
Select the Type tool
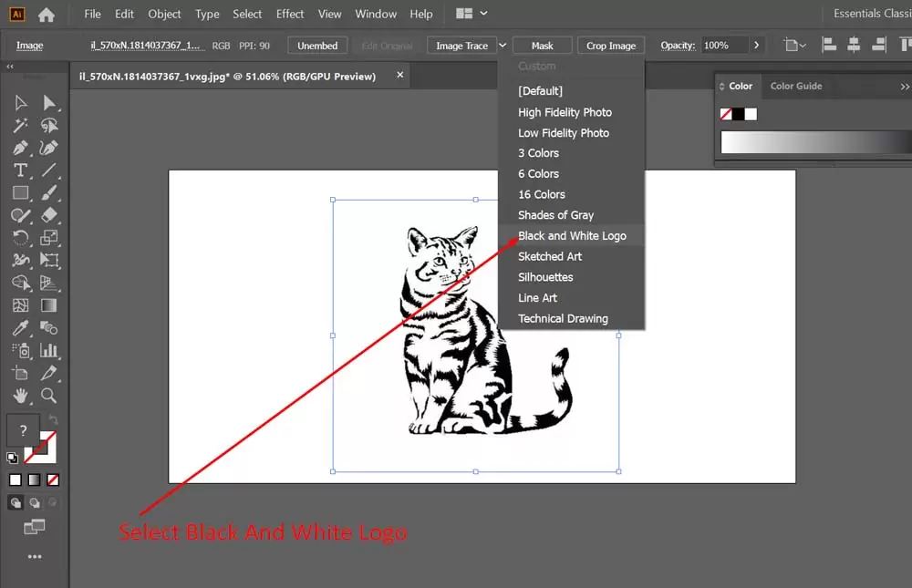pyautogui.click(x=20, y=170)
